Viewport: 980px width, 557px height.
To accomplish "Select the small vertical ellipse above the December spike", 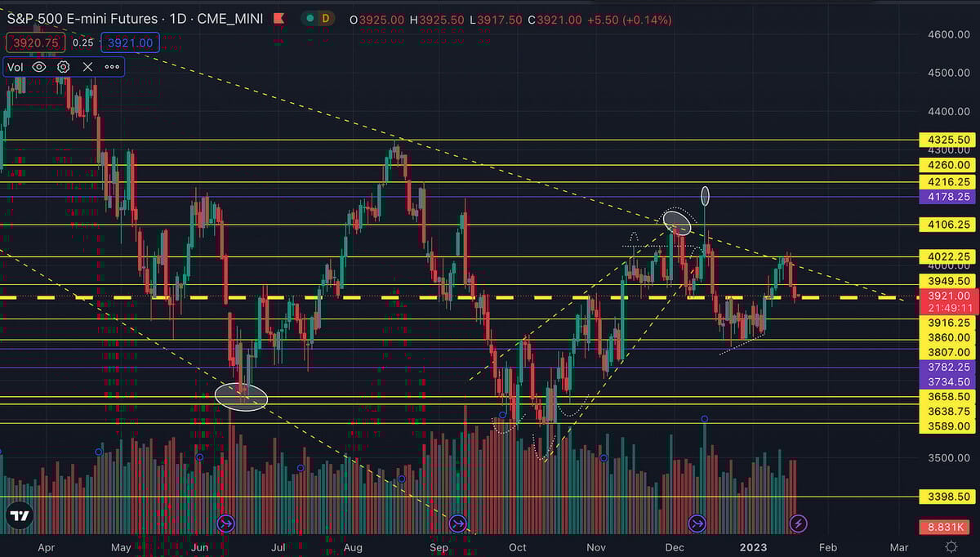I will click(706, 196).
